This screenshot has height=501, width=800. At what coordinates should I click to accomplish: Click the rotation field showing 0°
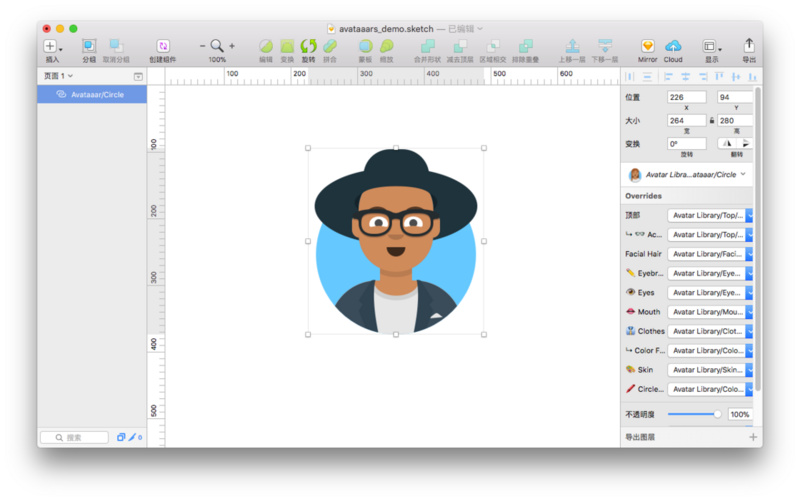pos(687,143)
